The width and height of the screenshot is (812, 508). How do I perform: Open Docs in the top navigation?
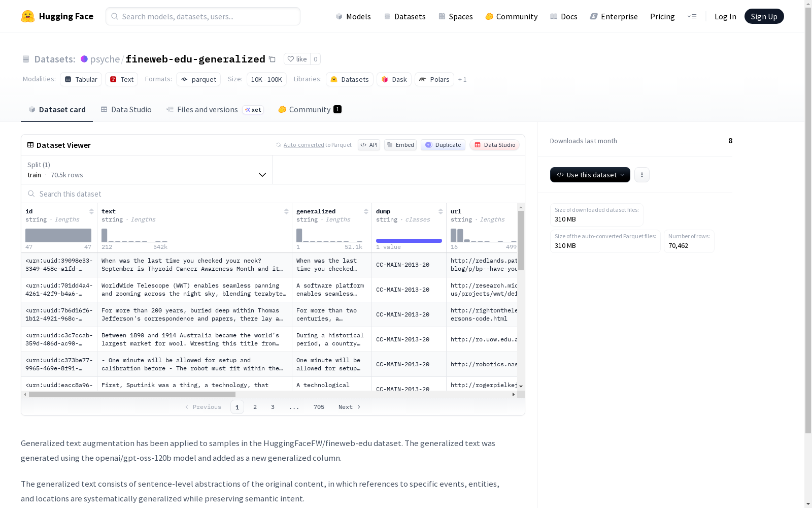click(x=564, y=16)
